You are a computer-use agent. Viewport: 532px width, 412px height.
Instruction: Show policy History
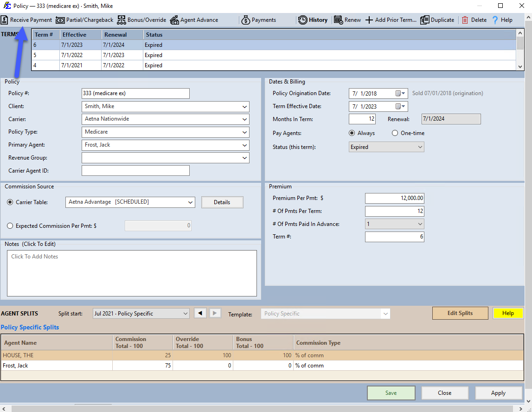[313, 20]
